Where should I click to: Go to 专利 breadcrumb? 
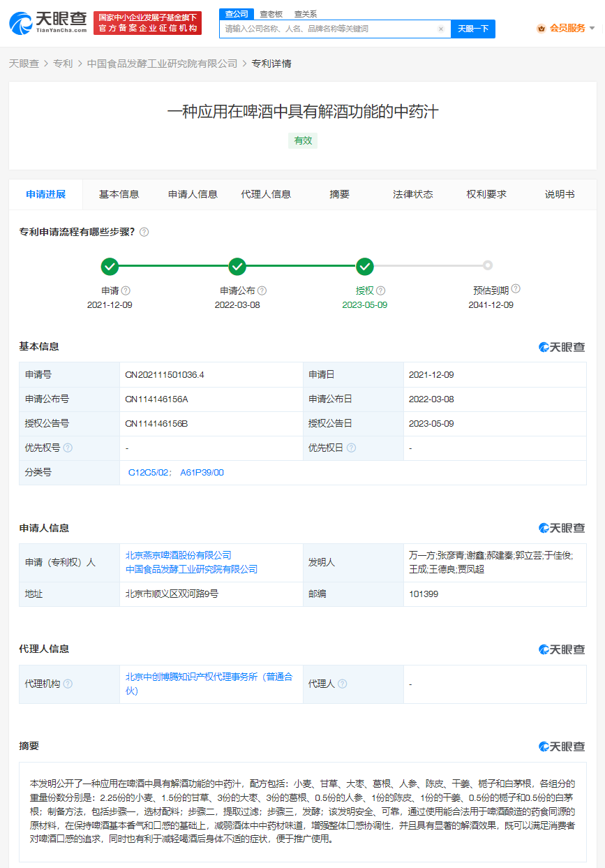tap(63, 64)
